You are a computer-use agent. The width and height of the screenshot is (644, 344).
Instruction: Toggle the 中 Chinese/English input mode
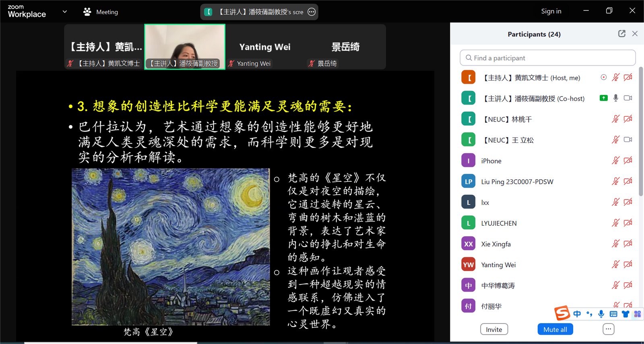pyautogui.click(x=577, y=314)
